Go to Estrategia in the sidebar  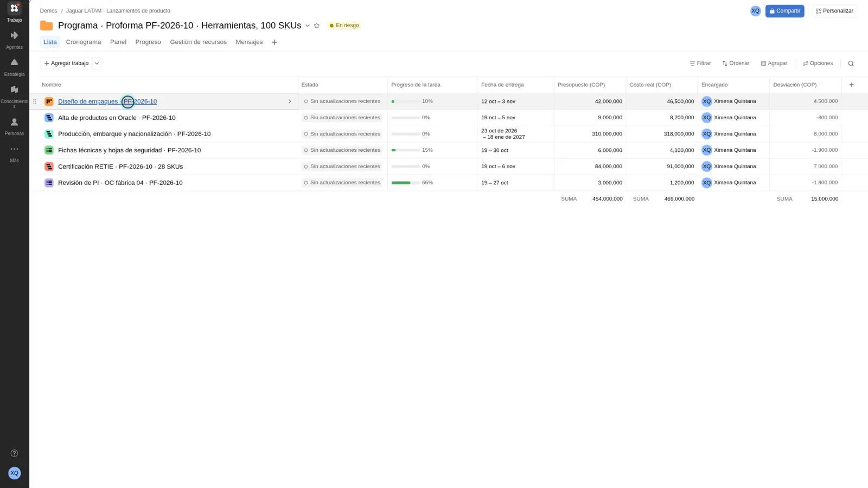[14, 67]
